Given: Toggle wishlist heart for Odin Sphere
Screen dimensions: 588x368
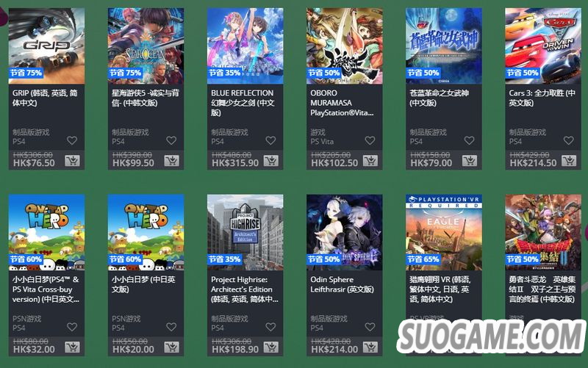Looking at the screenshot, I should (370, 327).
